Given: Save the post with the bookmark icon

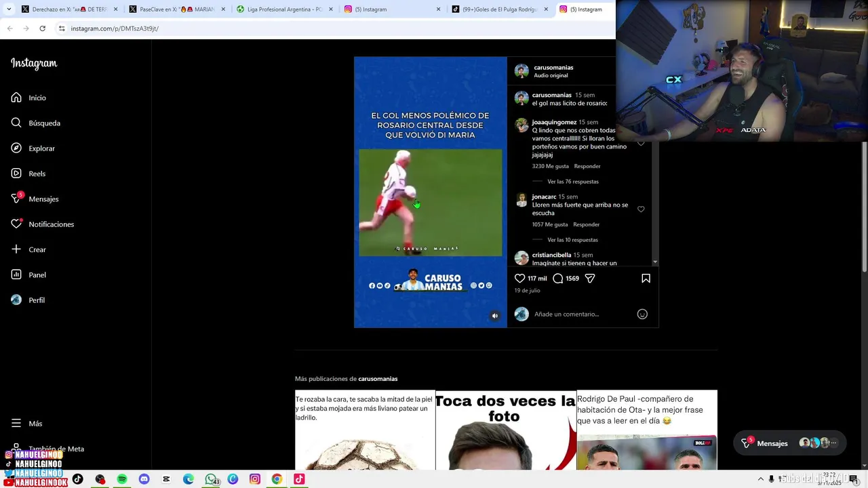Looking at the screenshot, I should [x=646, y=278].
